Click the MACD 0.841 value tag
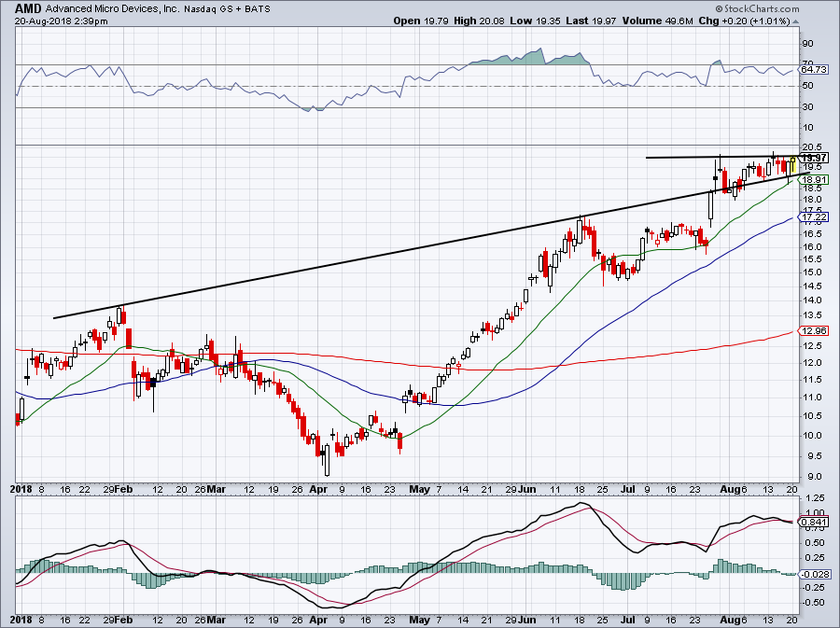 [x=814, y=522]
